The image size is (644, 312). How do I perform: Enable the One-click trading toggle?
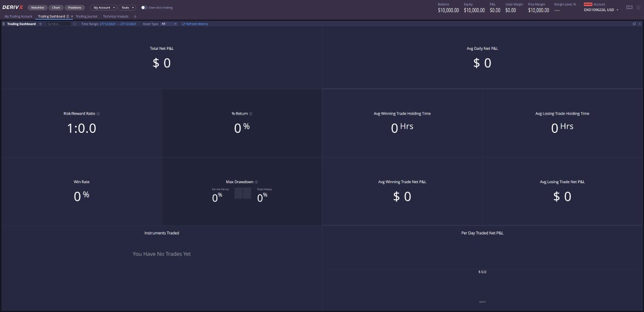click(x=143, y=8)
